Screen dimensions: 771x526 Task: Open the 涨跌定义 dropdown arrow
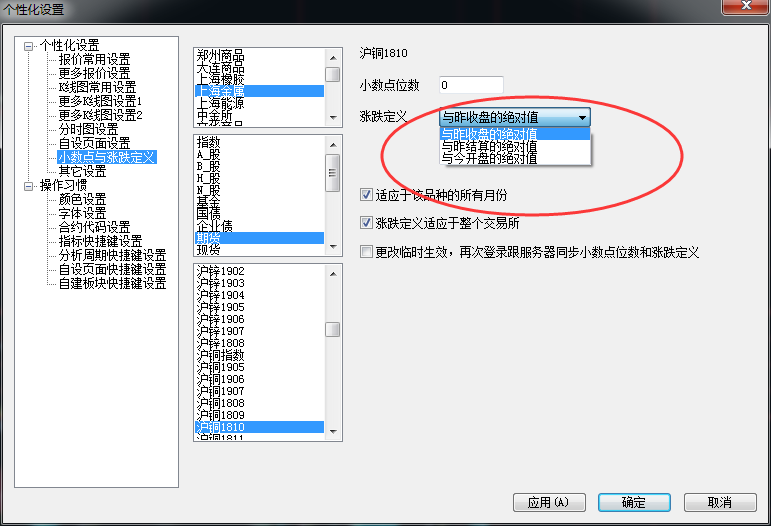[582, 117]
